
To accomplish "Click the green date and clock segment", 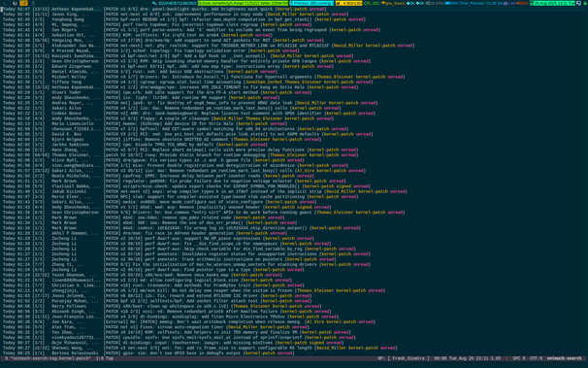I will tap(552, 3).
